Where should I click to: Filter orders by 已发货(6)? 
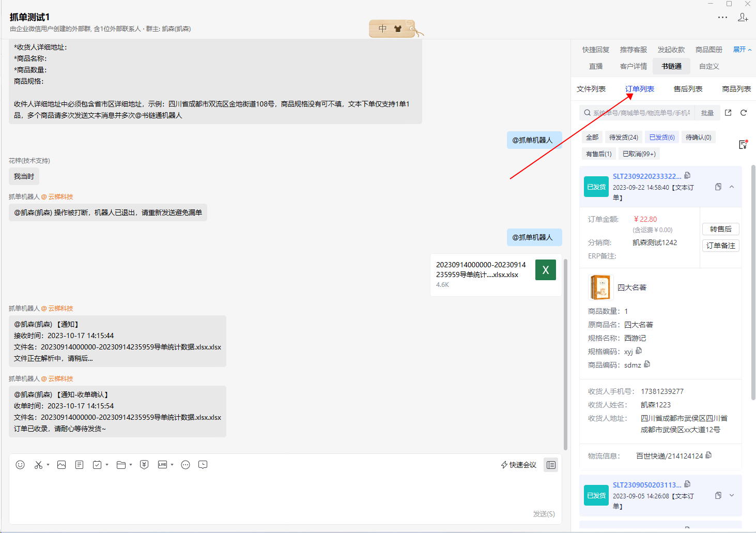click(662, 137)
